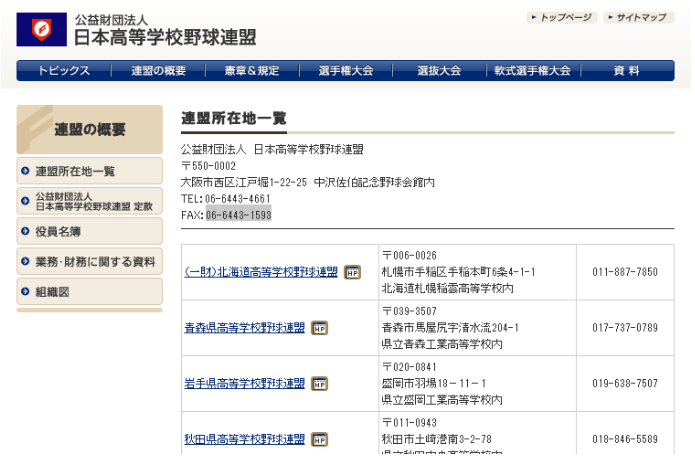The height and width of the screenshot is (468, 695).
Task: Open HP icon for 秋田県高等学校野球連盟
Action: [x=320, y=440]
